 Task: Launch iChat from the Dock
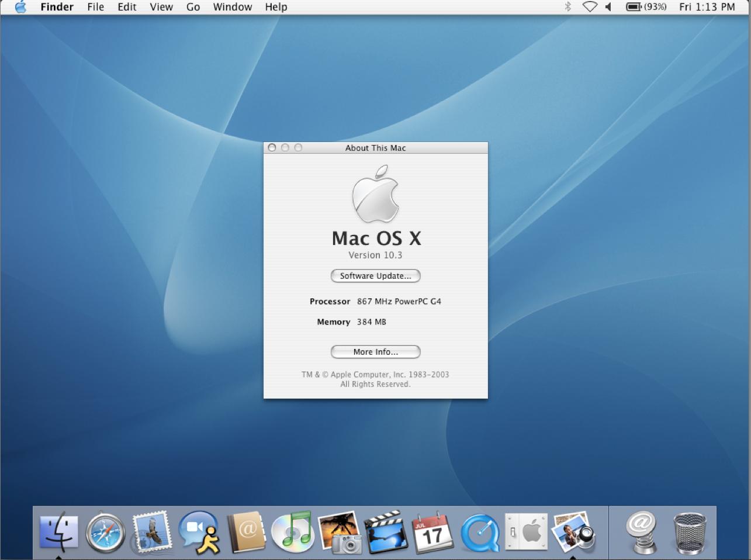[199, 532]
